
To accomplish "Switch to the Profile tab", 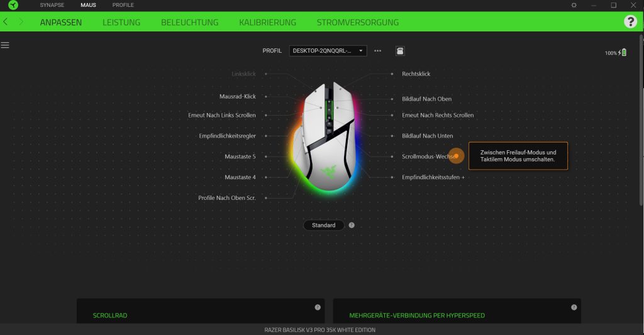I will tap(123, 5).
